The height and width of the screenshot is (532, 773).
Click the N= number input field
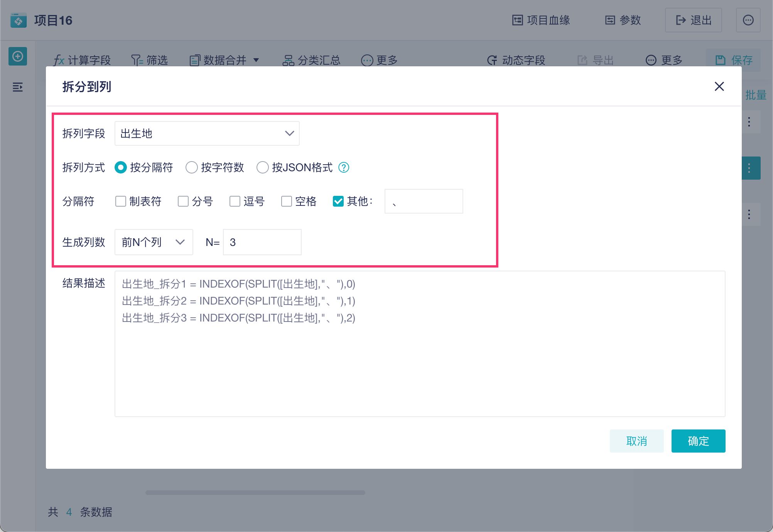[262, 242]
